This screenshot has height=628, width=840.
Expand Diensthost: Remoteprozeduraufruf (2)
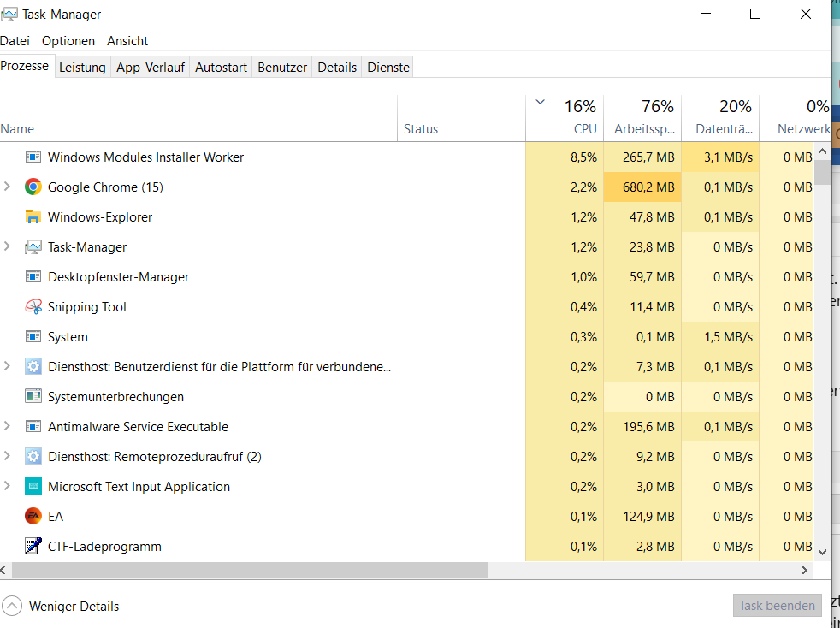(x=7, y=457)
